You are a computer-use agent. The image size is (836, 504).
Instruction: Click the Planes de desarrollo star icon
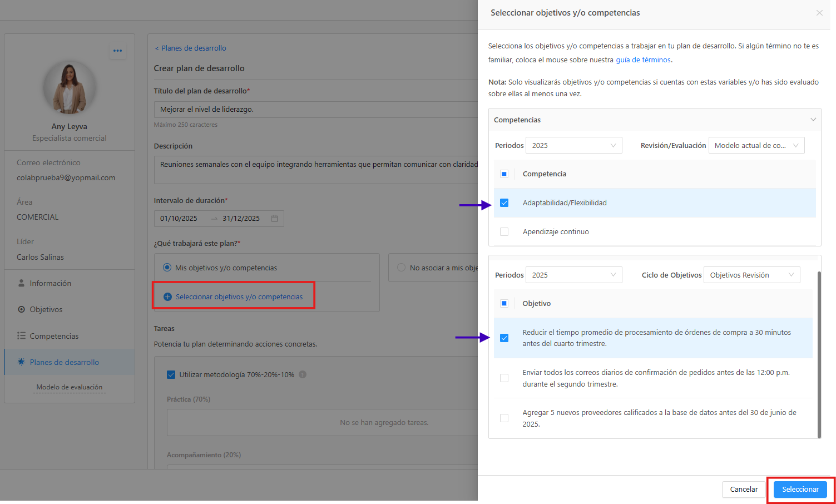(21, 362)
